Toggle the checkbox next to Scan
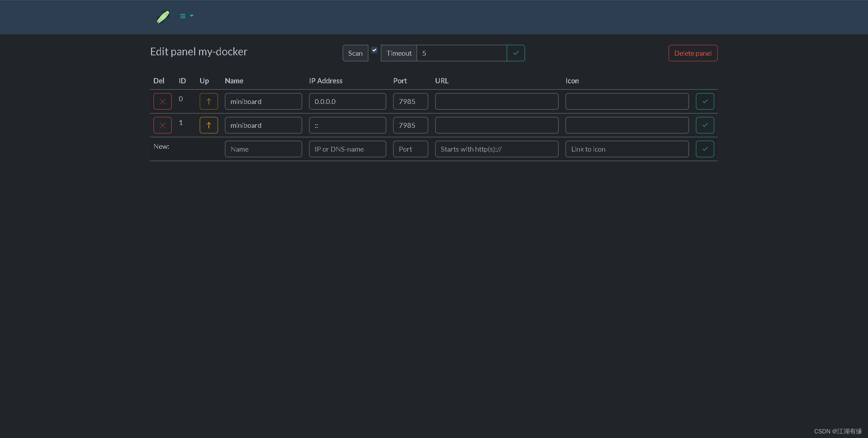 374,50
